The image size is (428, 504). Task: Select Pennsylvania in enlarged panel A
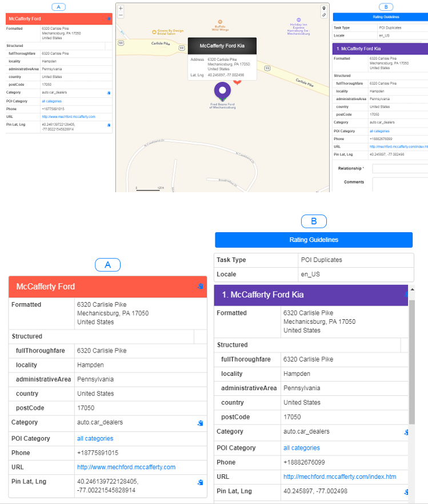click(95, 379)
